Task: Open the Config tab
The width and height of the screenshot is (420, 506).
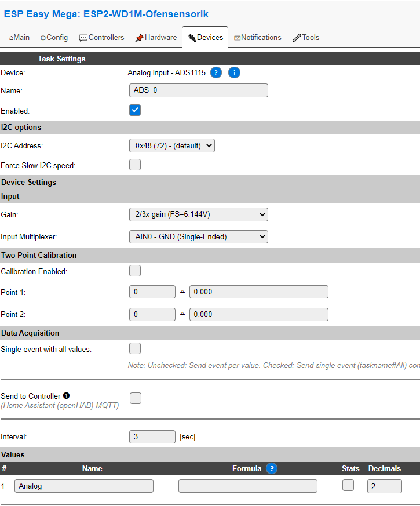Action: [x=54, y=38]
